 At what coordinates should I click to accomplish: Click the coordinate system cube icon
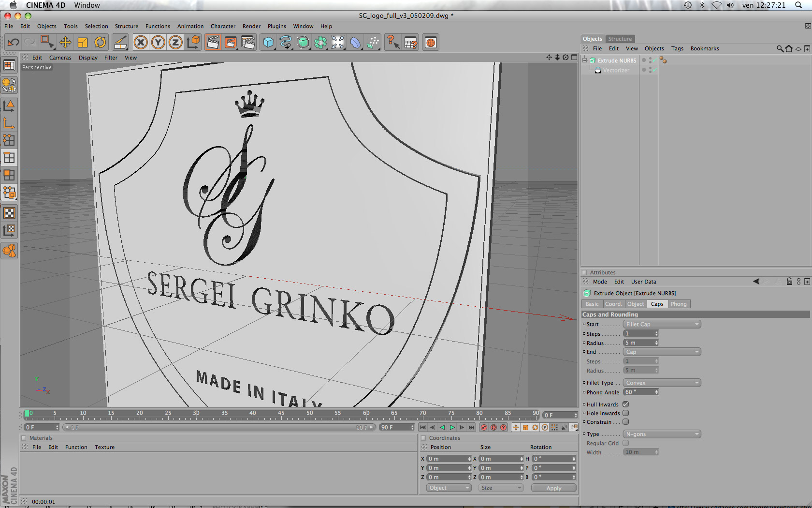coord(193,43)
